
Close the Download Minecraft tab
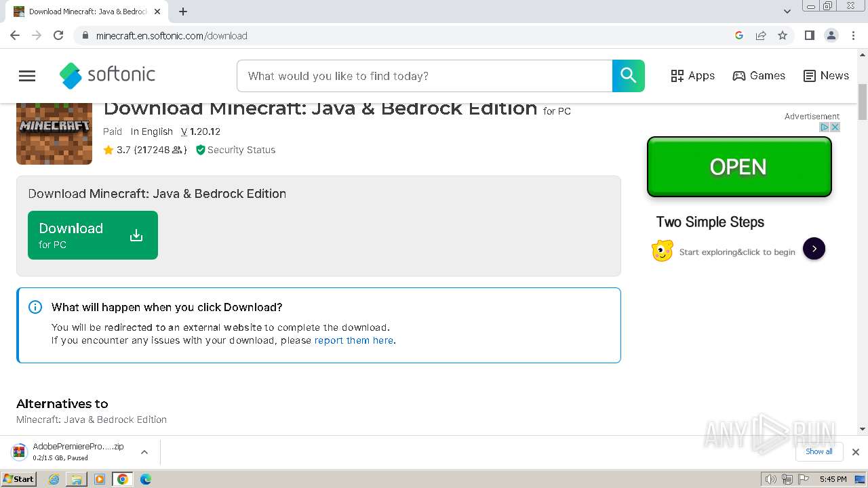pos(158,12)
